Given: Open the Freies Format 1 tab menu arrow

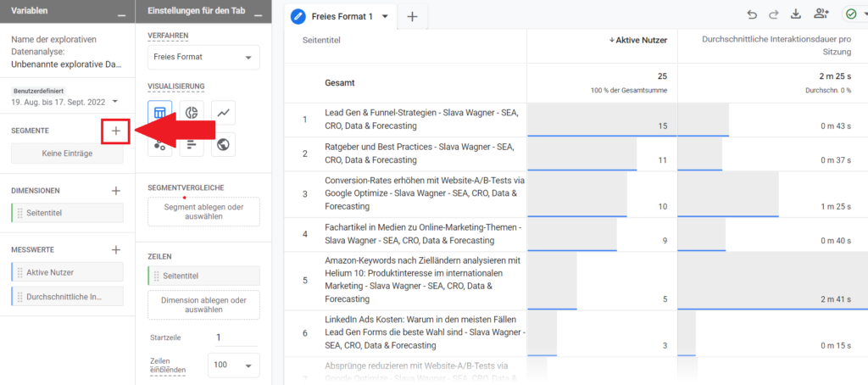Looking at the screenshot, I should [x=386, y=17].
